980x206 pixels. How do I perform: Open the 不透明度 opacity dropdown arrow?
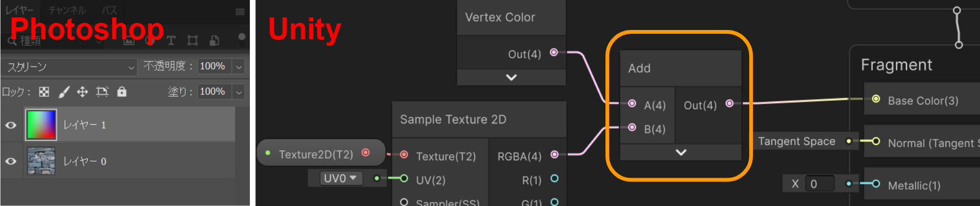click(238, 66)
